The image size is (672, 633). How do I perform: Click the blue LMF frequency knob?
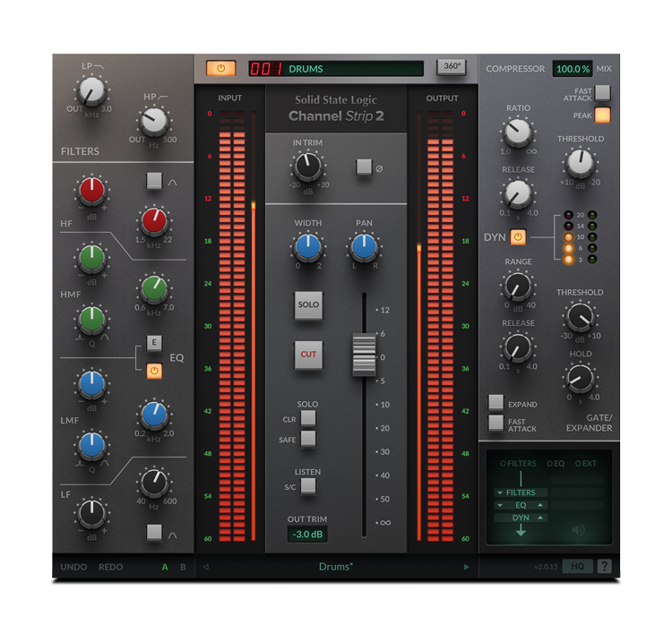click(154, 415)
